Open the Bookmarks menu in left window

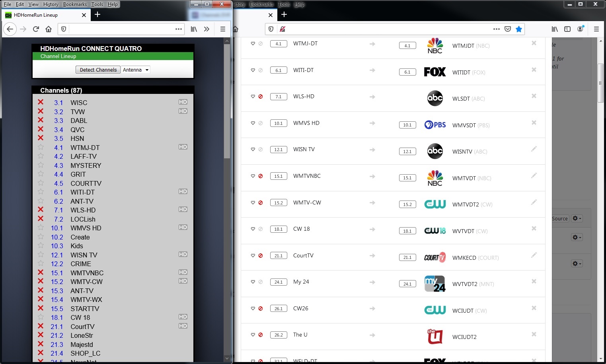tap(74, 4)
